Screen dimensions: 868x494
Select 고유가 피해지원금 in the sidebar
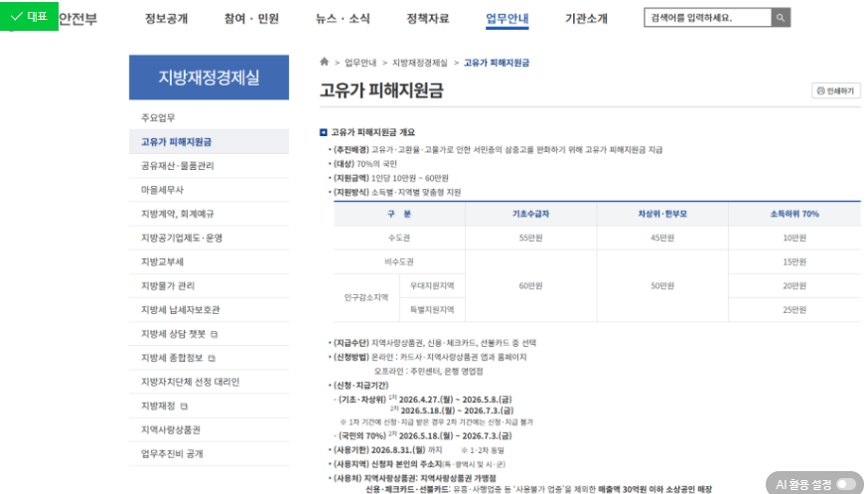(210, 142)
